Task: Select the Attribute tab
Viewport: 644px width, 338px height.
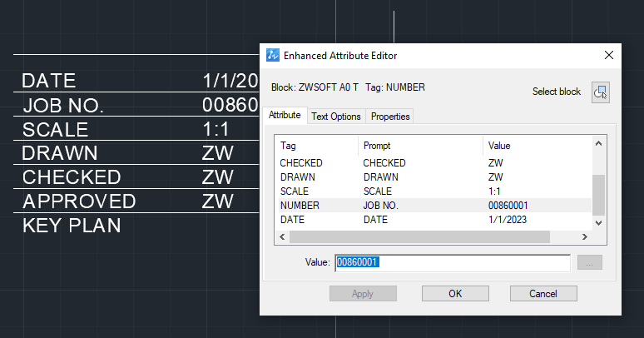Action: pyautogui.click(x=285, y=115)
